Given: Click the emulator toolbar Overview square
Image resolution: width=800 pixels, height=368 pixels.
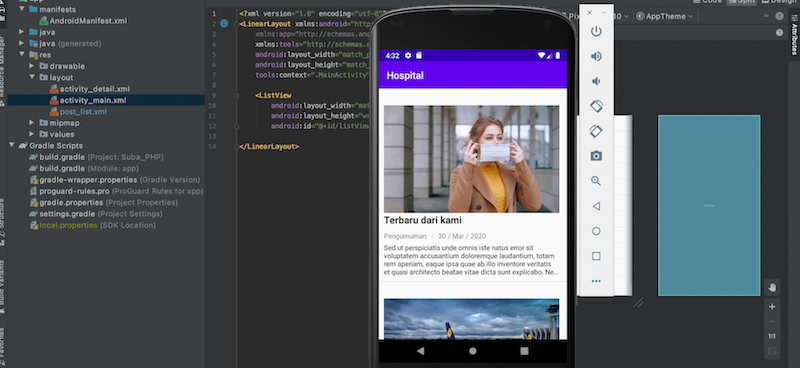Looking at the screenshot, I should (x=596, y=256).
